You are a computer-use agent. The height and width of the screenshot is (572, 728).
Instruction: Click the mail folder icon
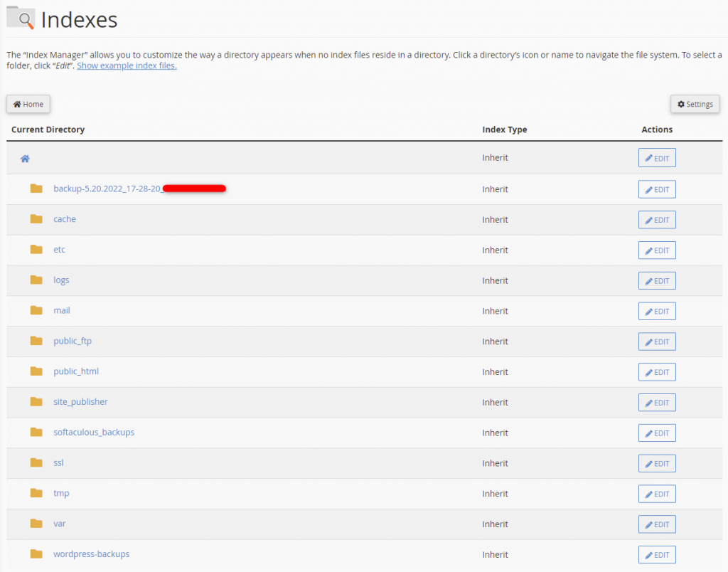click(x=36, y=310)
